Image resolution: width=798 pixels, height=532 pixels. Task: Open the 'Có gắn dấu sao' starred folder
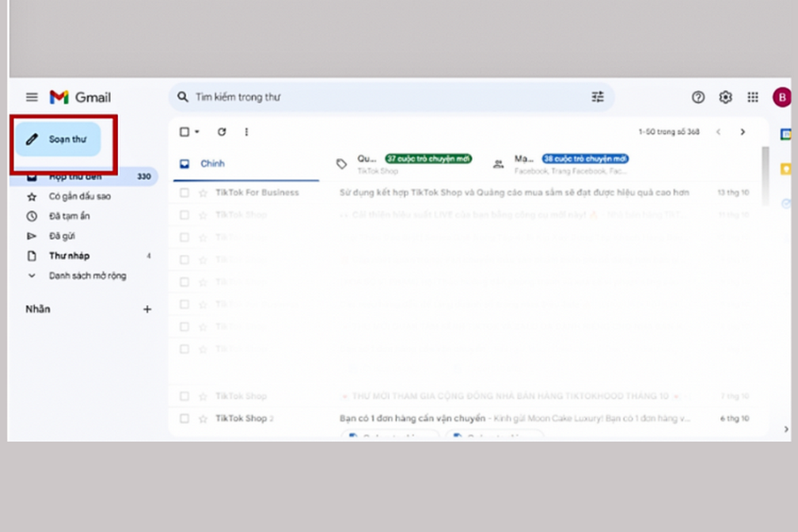[79, 197]
